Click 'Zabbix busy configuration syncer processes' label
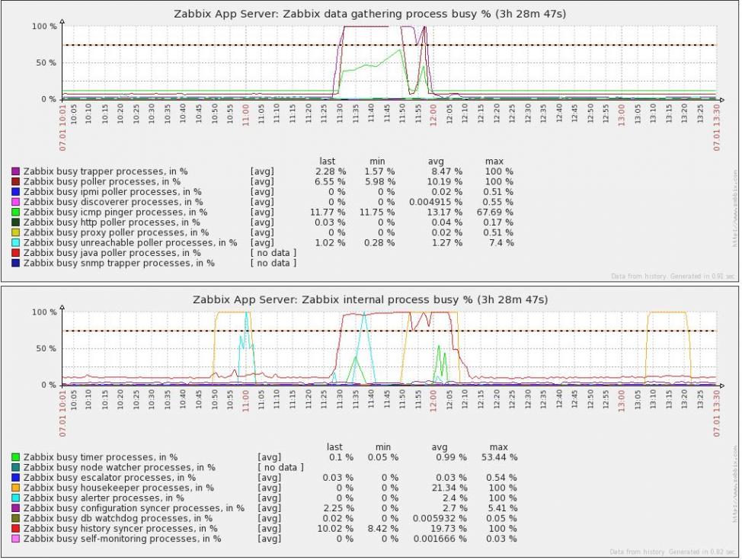This screenshot has height=560, width=742. (x=134, y=508)
